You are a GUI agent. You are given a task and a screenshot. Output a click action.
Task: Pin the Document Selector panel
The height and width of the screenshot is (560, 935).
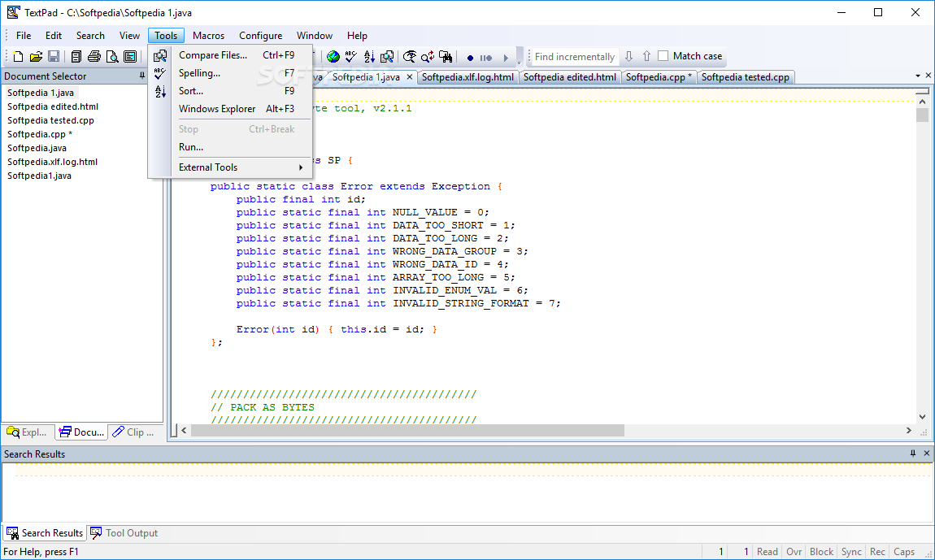pos(142,76)
